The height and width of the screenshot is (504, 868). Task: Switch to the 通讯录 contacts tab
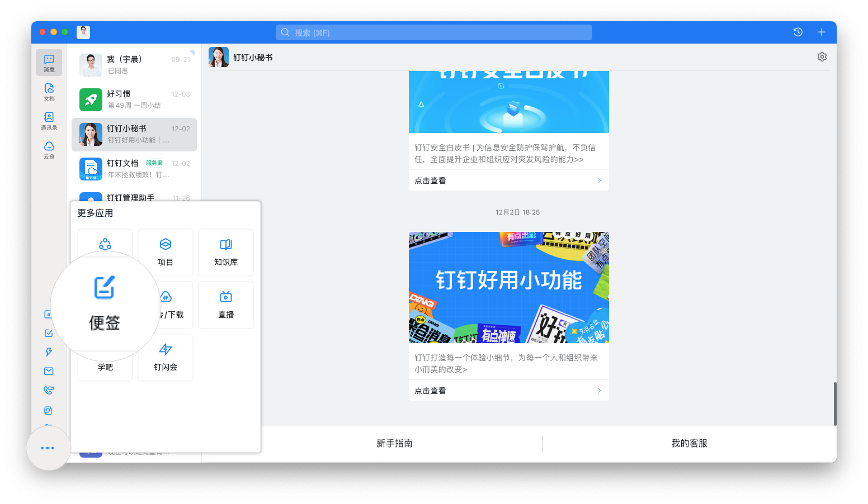click(x=49, y=121)
